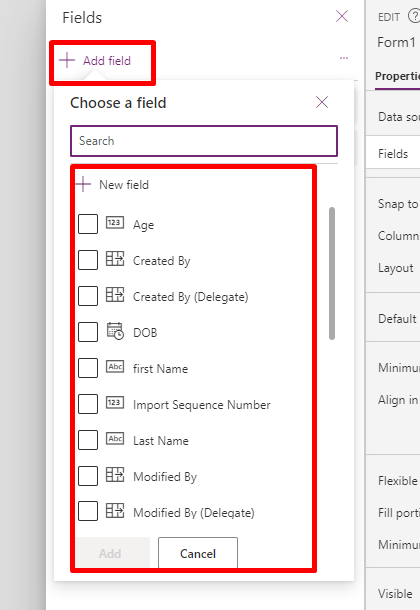
Task: Select the Modified By (Delegate) label
Action: click(194, 513)
